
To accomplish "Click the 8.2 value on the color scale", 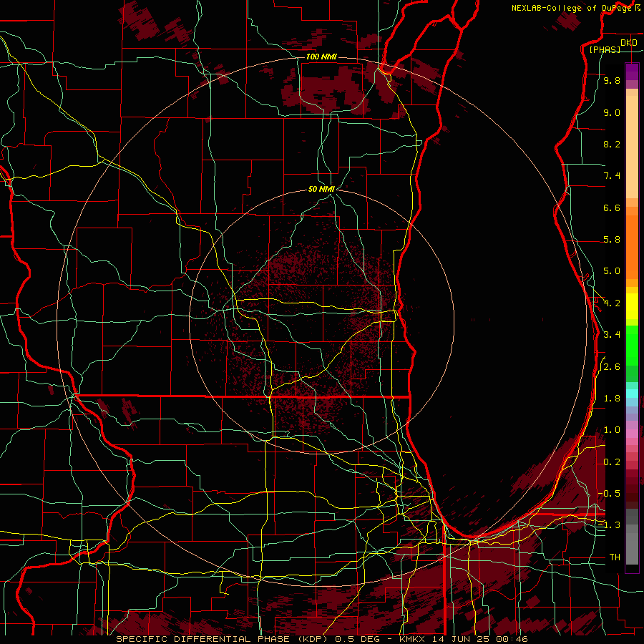I will [x=612, y=144].
